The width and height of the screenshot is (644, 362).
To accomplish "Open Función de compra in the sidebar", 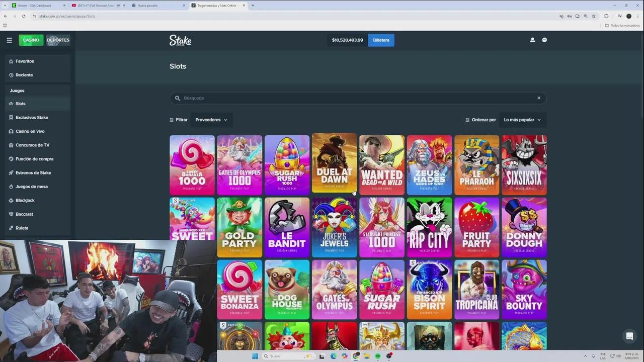I will [38, 159].
